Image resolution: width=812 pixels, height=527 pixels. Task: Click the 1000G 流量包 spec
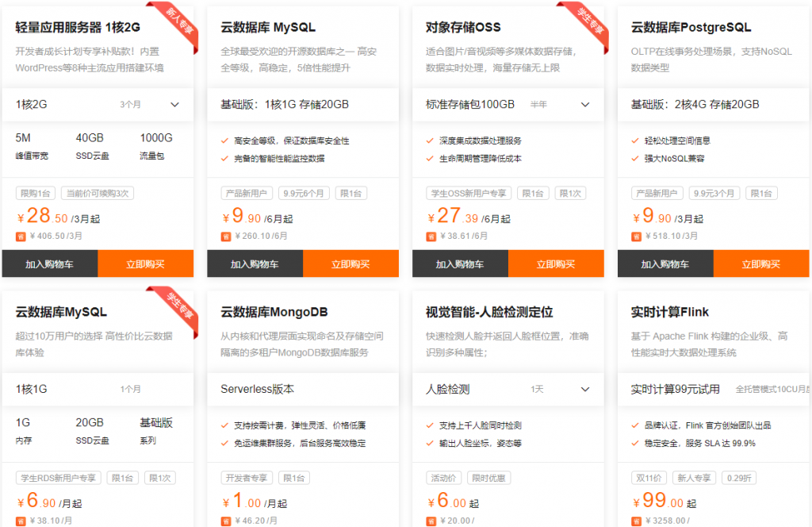click(156, 146)
